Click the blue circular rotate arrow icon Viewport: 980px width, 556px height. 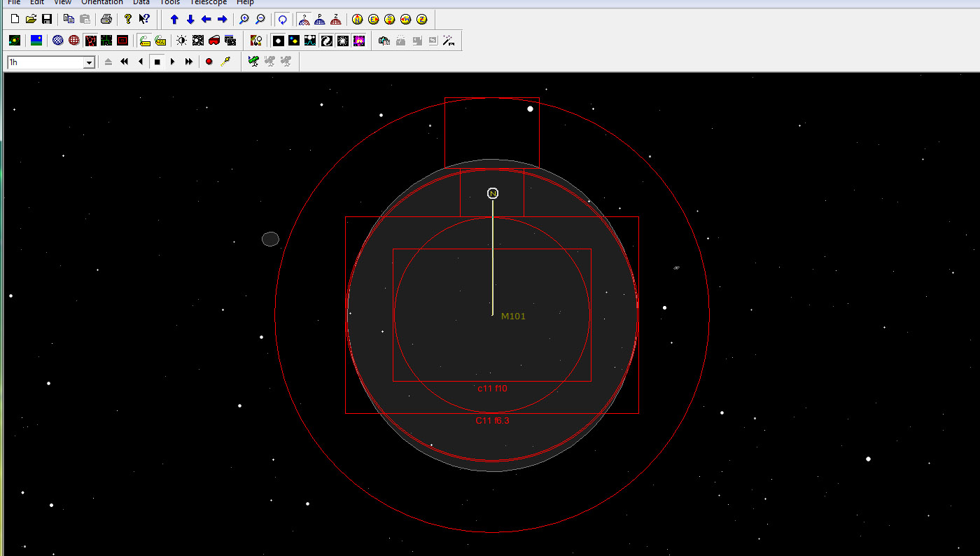point(282,19)
